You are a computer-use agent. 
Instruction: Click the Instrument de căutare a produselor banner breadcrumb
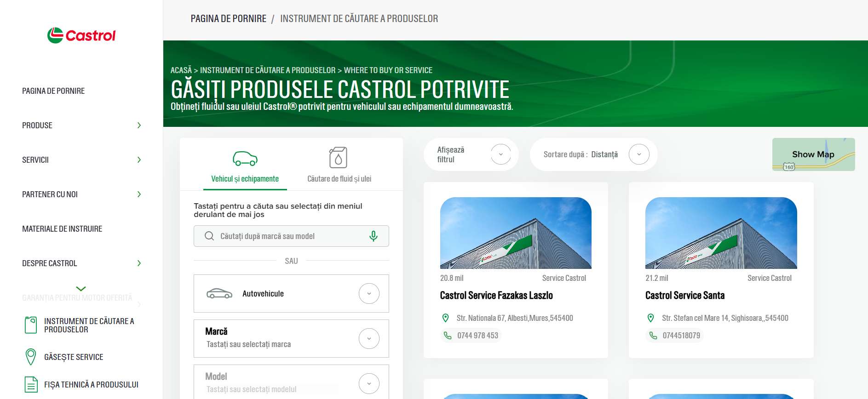(268, 70)
